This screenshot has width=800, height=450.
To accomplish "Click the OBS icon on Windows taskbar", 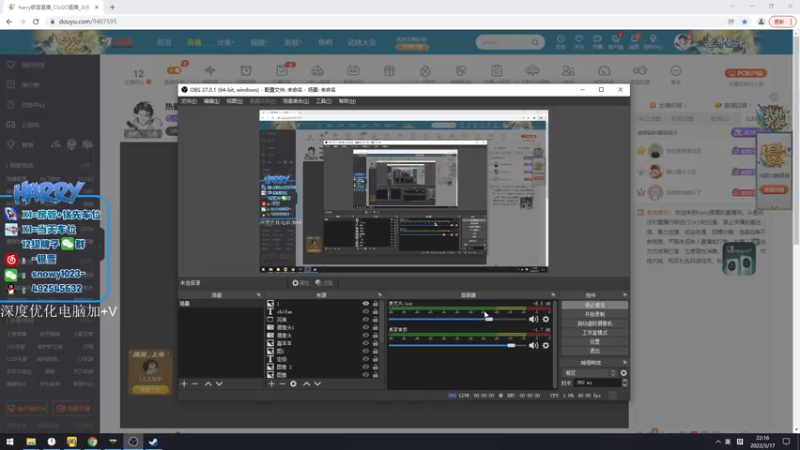I will coord(133,441).
